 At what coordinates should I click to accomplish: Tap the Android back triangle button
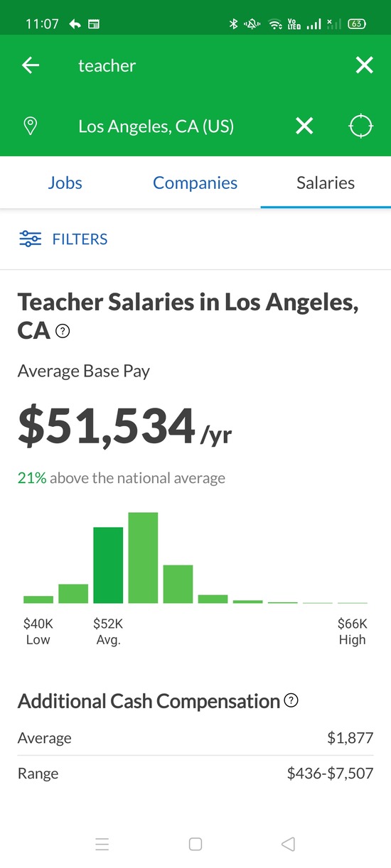(288, 844)
